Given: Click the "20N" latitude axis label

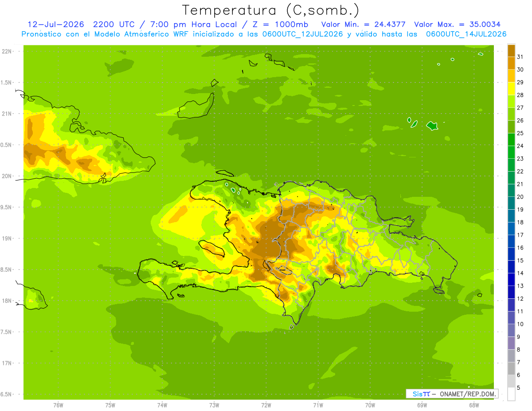Looking at the screenshot, I should point(8,176).
